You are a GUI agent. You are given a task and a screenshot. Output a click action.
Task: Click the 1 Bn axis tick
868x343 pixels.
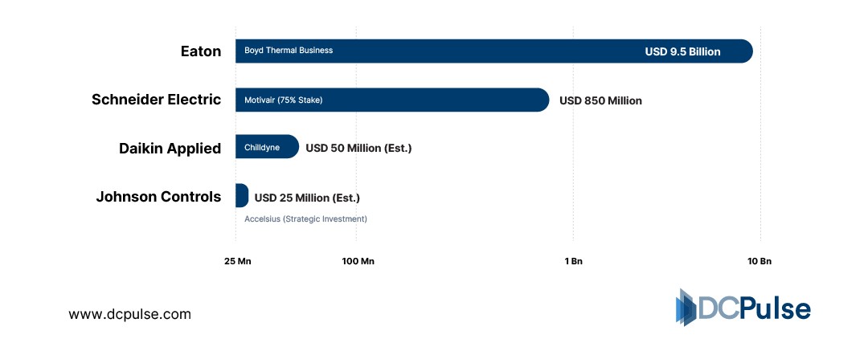pyautogui.click(x=573, y=261)
